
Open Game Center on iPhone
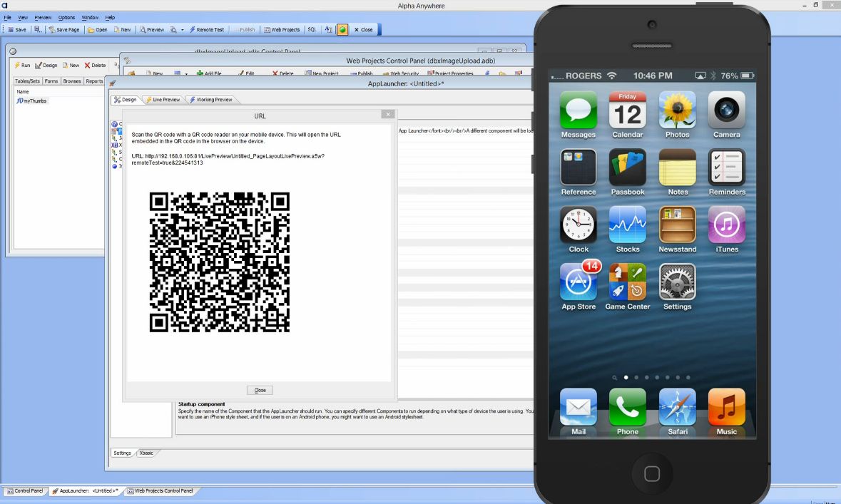click(x=628, y=287)
